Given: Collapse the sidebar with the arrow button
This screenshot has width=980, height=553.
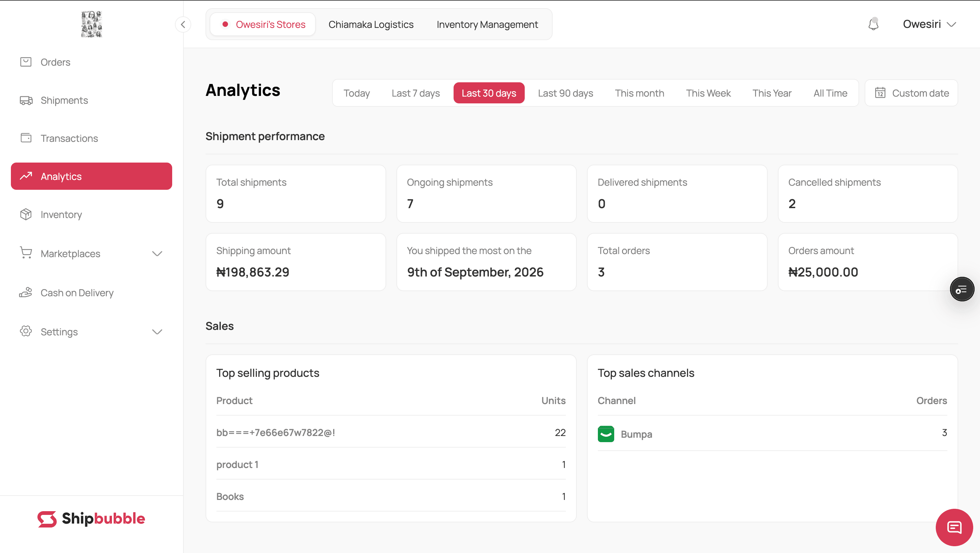Looking at the screenshot, I should point(183,24).
